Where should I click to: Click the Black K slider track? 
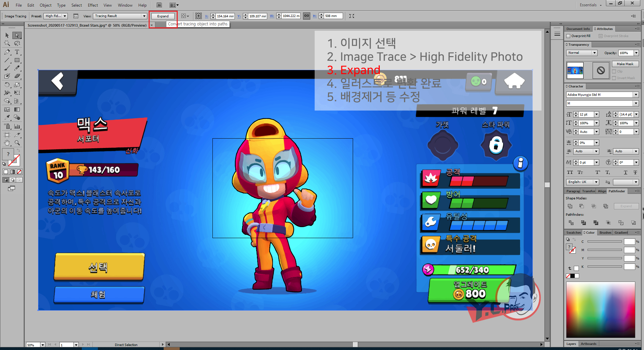605,267
